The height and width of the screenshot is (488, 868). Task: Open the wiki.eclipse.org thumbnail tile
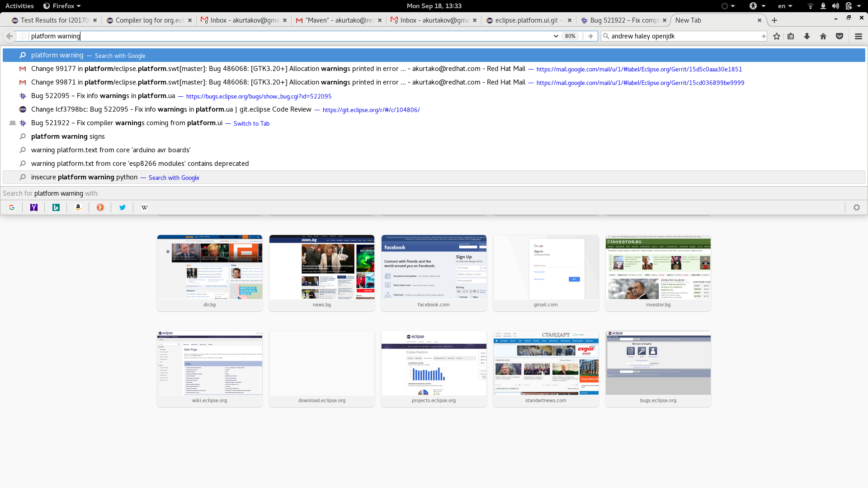click(210, 369)
